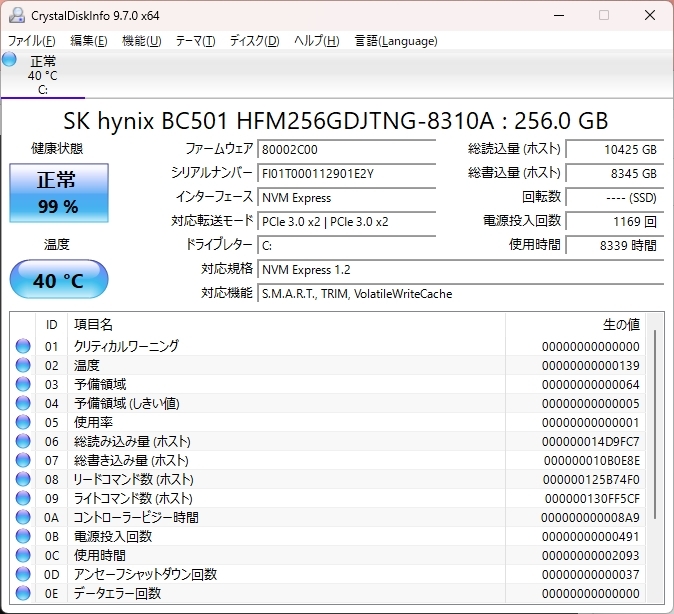The image size is (674, 614).
Task: Click status orb for row 06 総読み込み量
Action: point(23,441)
